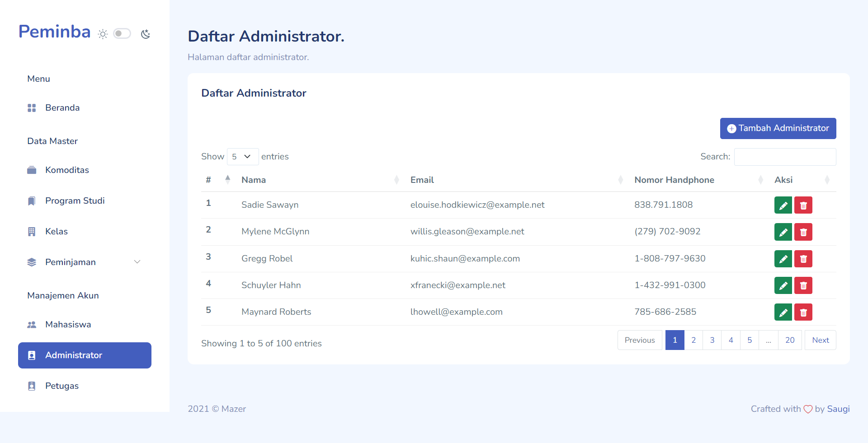Click email lhowell@example.com
The width and height of the screenshot is (868, 443).
point(457,312)
